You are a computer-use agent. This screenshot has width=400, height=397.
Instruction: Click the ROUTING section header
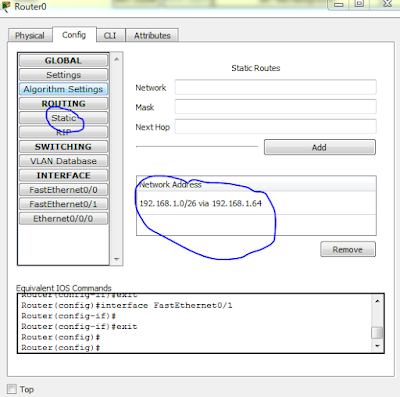pyautogui.click(x=63, y=103)
